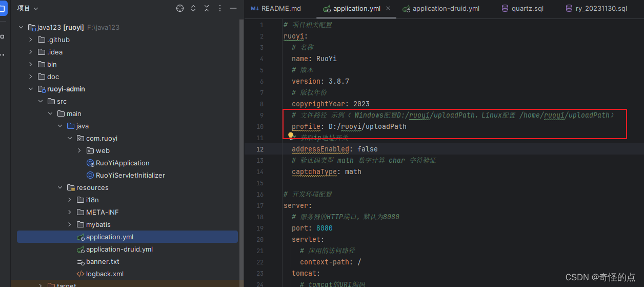Viewport: 644px width, 287px height.
Task: Click the com.ruoyi package icon
Action: [80, 138]
